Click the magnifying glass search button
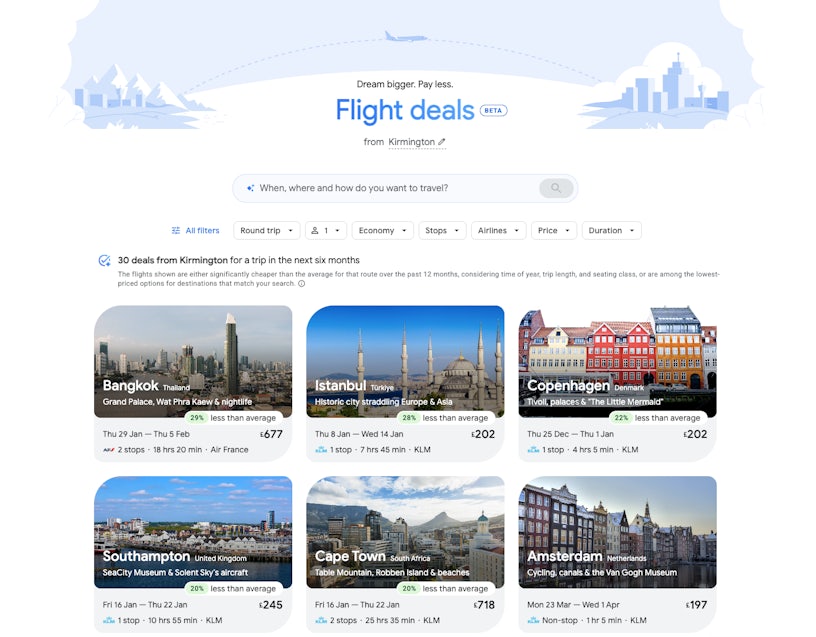The height and width of the screenshot is (637, 816). (x=556, y=188)
